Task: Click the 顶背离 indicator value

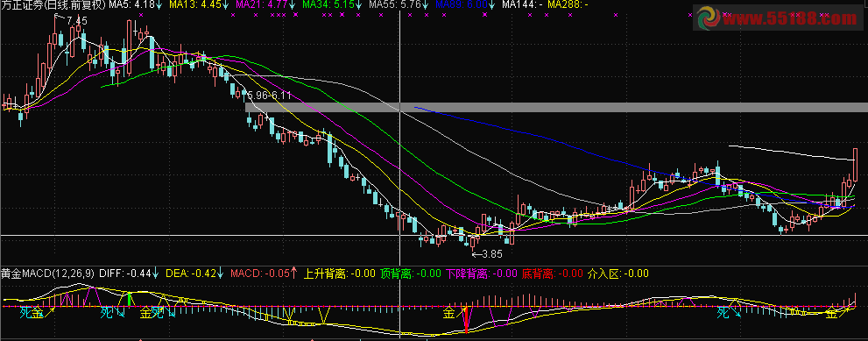Action: pos(411,273)
